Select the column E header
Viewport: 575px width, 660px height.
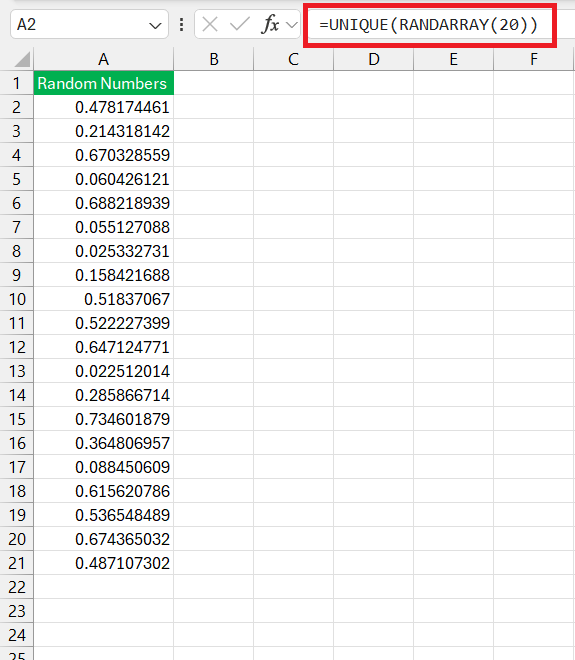[x=453, y=59]
